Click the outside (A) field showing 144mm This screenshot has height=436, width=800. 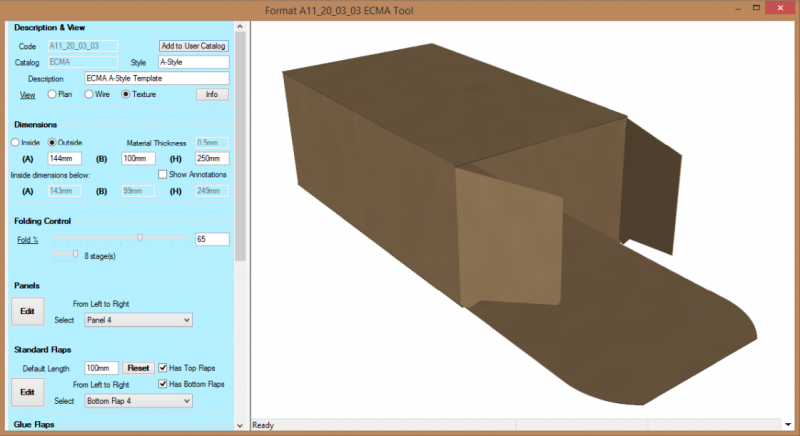tap(65, 159)
